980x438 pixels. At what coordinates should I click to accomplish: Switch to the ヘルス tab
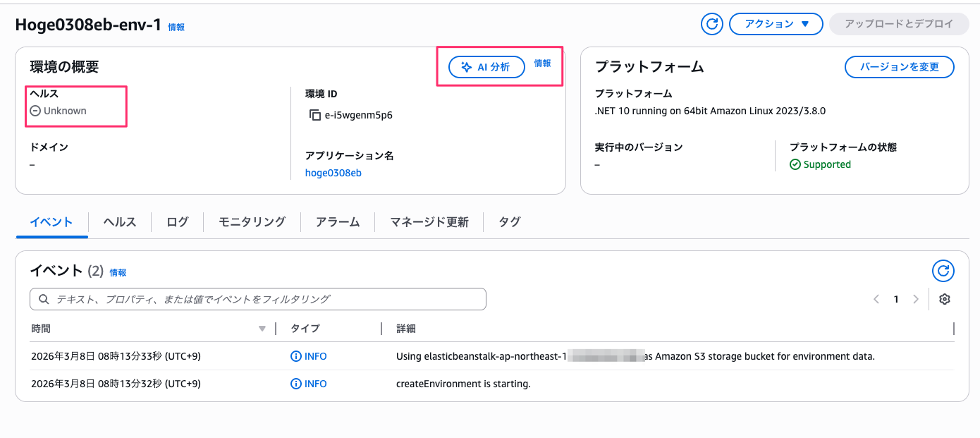[119, 221]
